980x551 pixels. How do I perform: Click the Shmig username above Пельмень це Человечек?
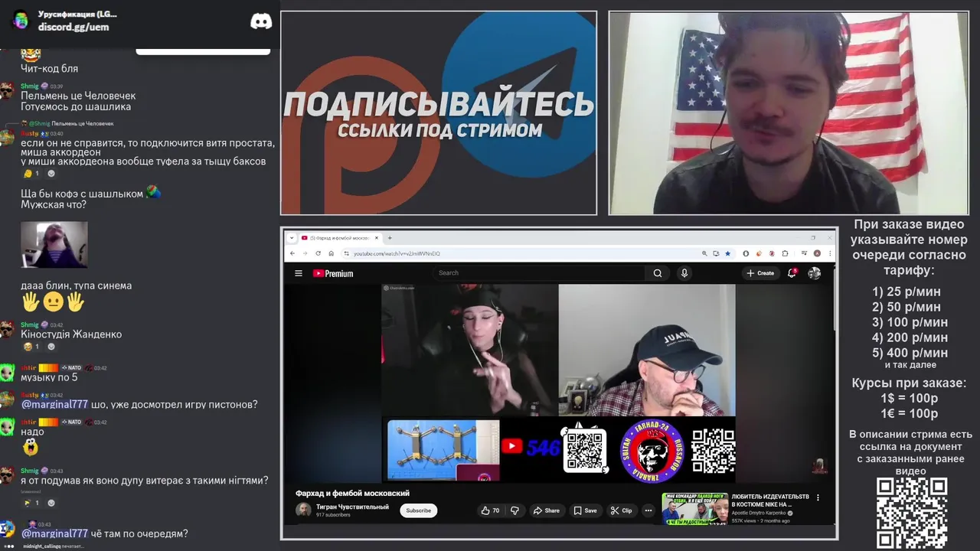point(29,86)
